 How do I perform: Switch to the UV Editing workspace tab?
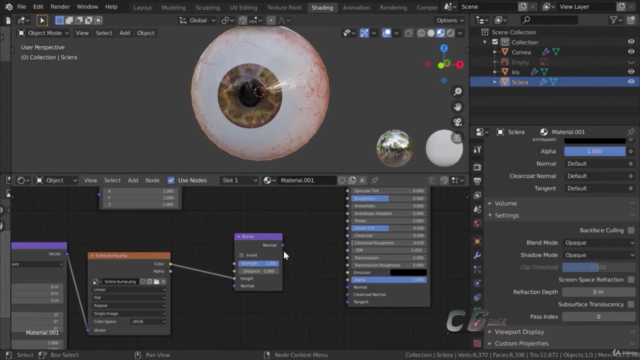(243, 7)
